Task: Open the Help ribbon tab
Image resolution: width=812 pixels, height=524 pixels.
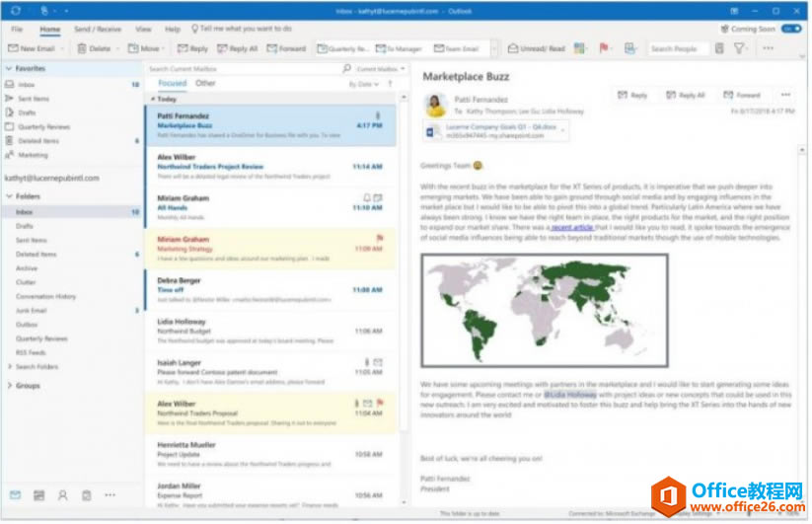Action: (x=173, y=29)
